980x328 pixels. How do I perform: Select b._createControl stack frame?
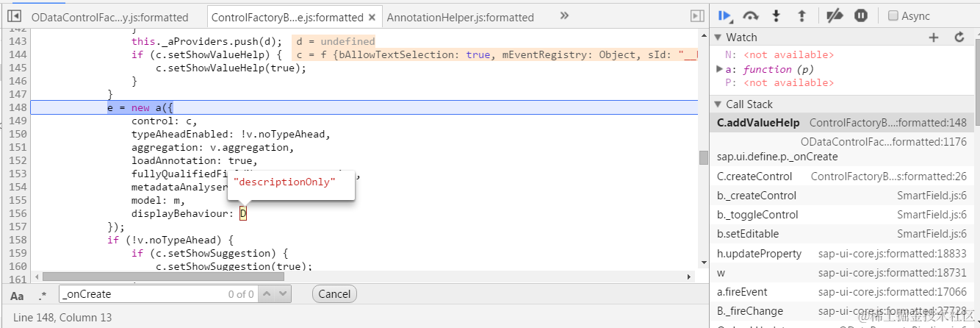pyautogui.click(x=843, y=196)
